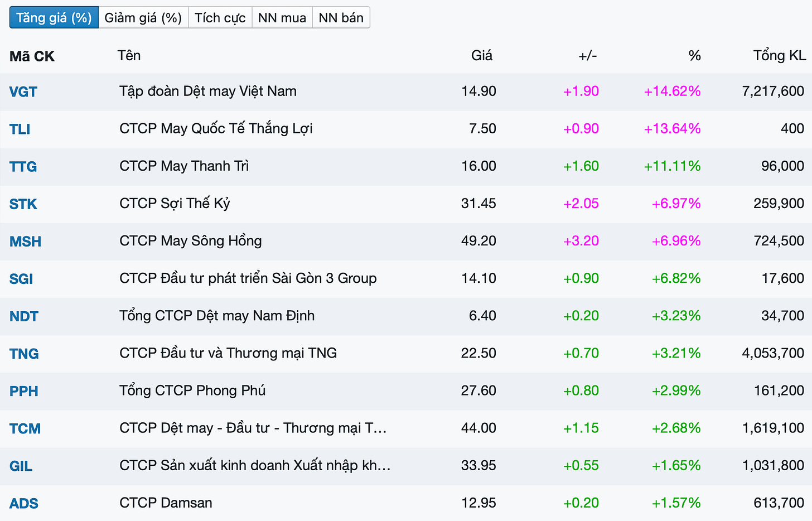The image size is (812, 521).
Task: Click the Tổng KL column header
Action: pos(780,55)
